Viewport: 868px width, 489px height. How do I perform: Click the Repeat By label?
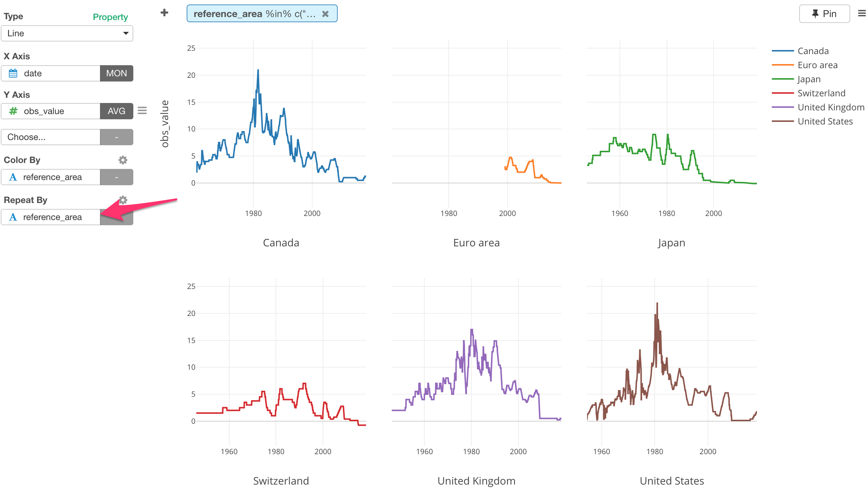coord(26,200)
